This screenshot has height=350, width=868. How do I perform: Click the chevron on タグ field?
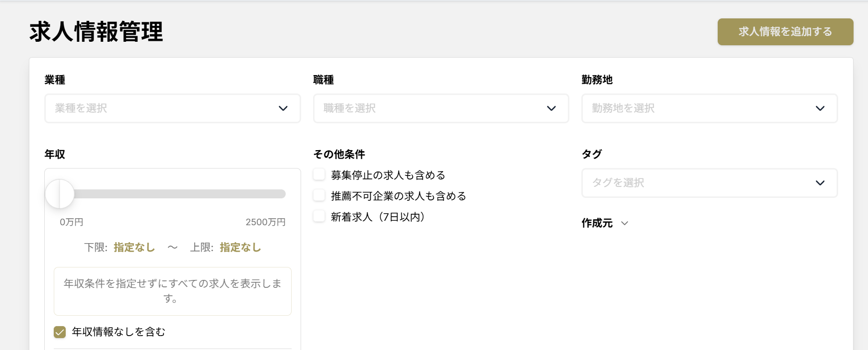(x=821, y=182)
